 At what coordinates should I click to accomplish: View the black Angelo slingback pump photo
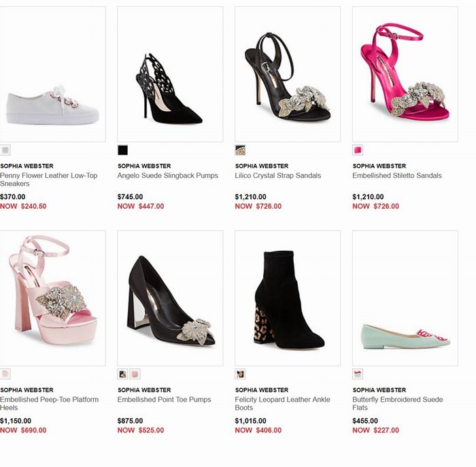point(170,74)
